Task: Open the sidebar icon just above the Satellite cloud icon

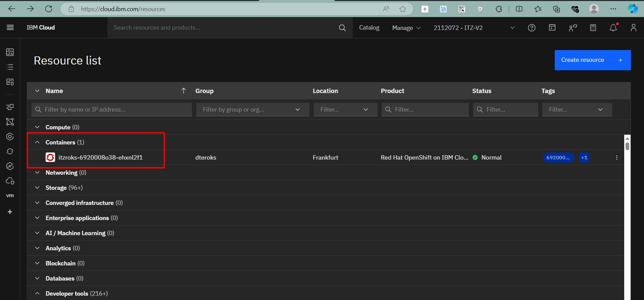Action: tap(10, 166)
